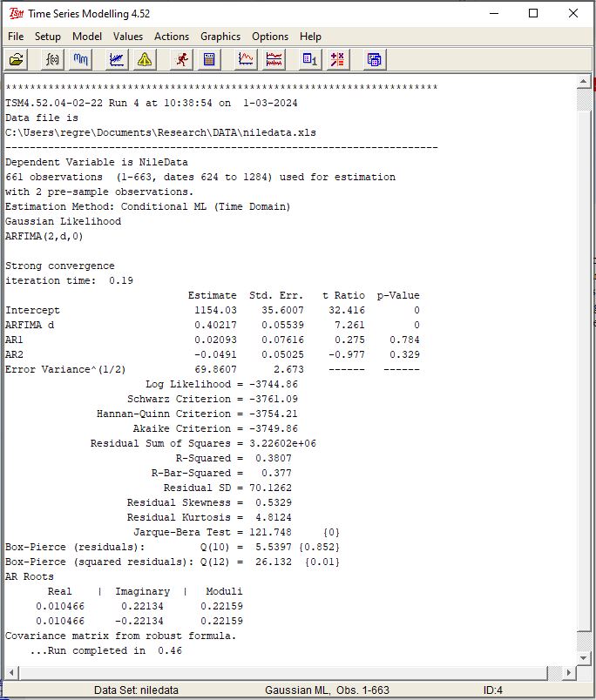Open the Setup menu

pyautogui.click(x=48, y=37)
